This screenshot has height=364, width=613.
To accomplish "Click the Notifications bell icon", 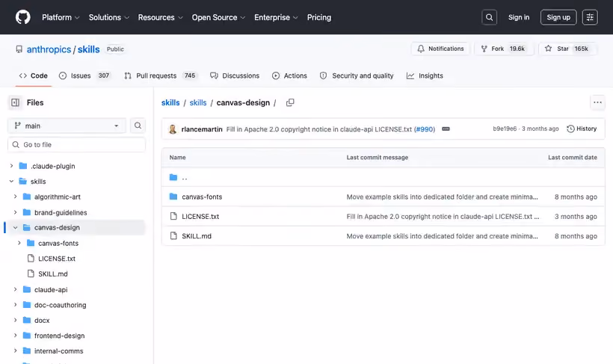I will pyautogui.click(x=421, y=49).
